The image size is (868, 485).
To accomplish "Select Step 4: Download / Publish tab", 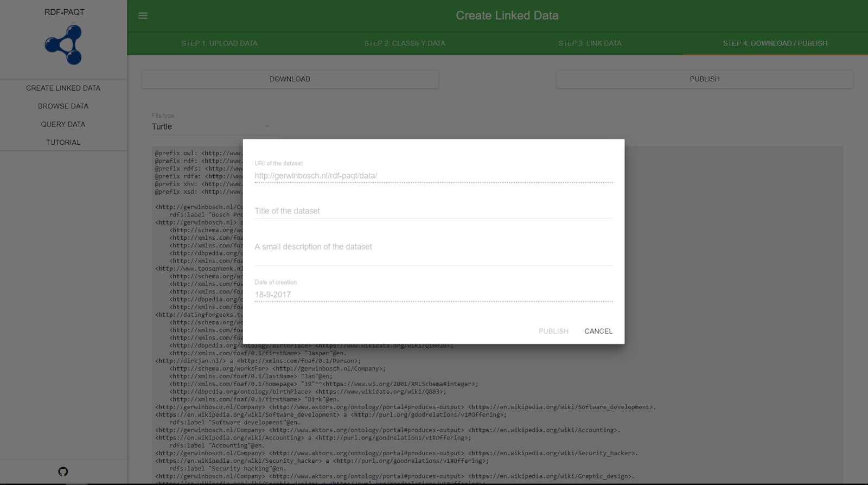I will (x=775, y=43).
